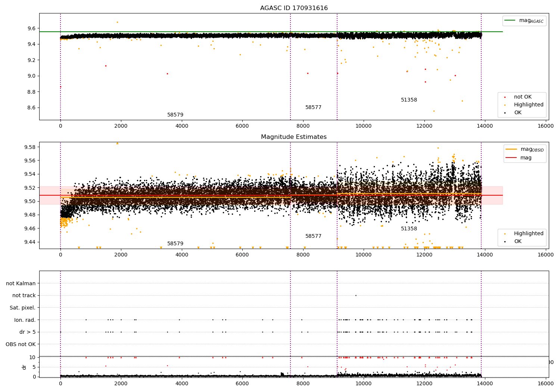The width and height of the screenshot is (560, 392).
Task: Click the 'mag' legend label with red line
Action: point(526,158)
